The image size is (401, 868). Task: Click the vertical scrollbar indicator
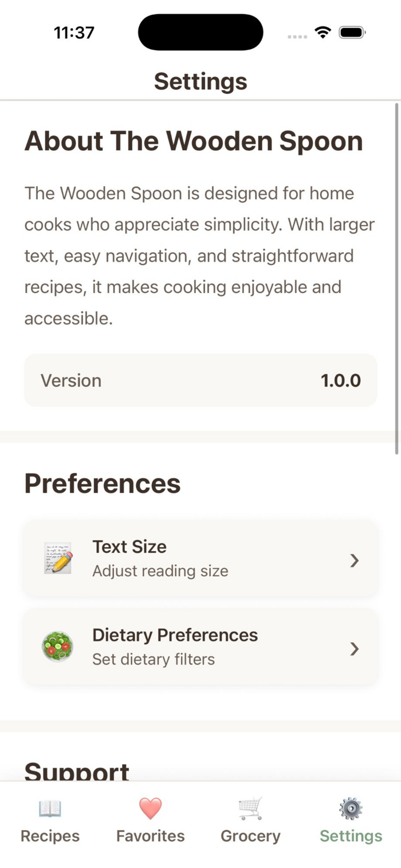click(396, 278)
